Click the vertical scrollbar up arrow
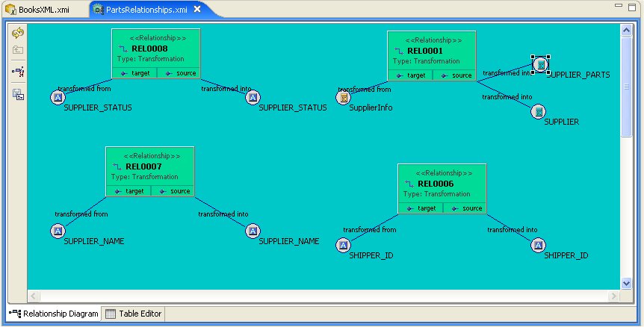Viewport: 644px width, 327px height. [x=626, y=30]
